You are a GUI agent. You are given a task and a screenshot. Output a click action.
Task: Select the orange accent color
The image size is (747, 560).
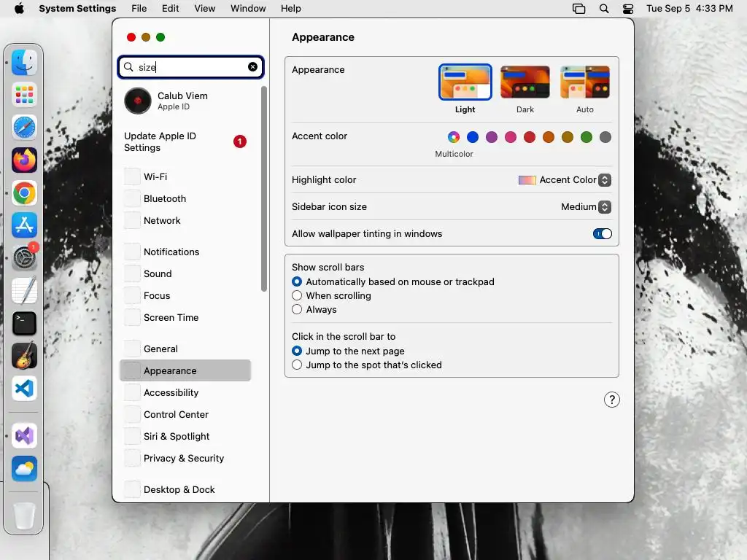coord(549,137)
